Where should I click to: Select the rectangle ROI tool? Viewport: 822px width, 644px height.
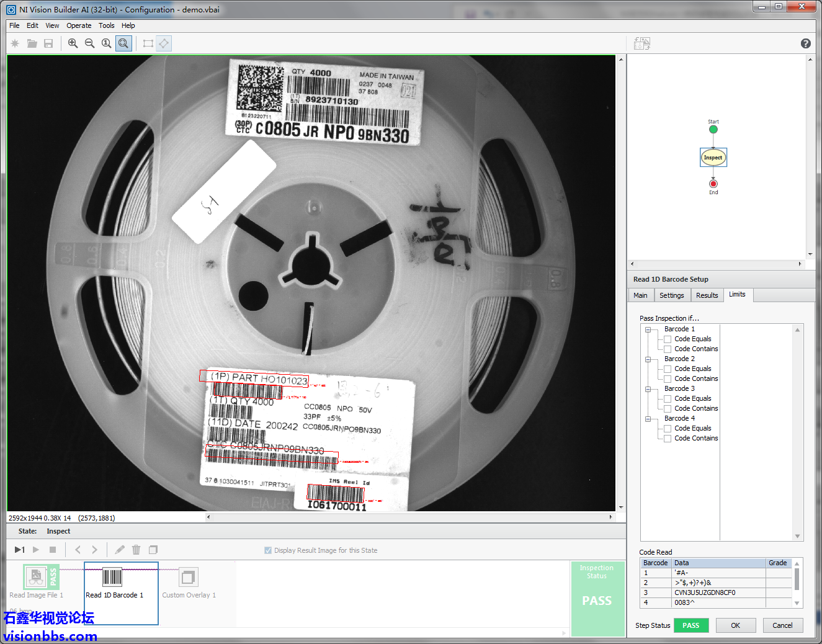(148, 43)
